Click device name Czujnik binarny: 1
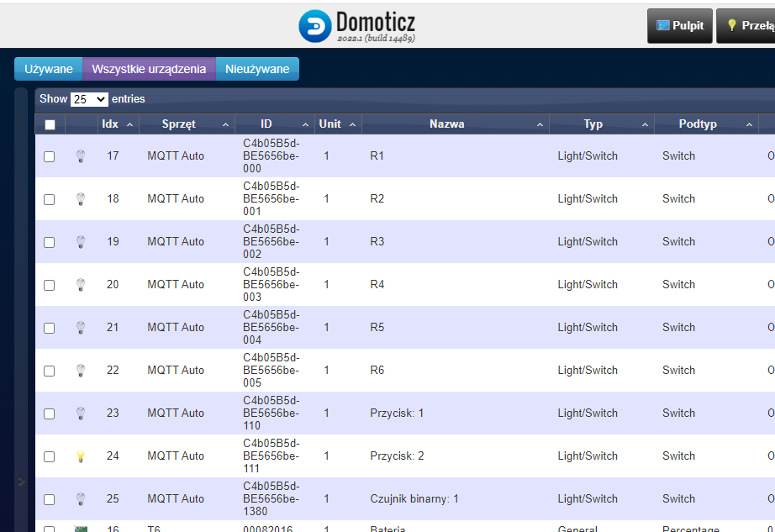This screenshot has height=532, width=775. (x=414, y=499)
